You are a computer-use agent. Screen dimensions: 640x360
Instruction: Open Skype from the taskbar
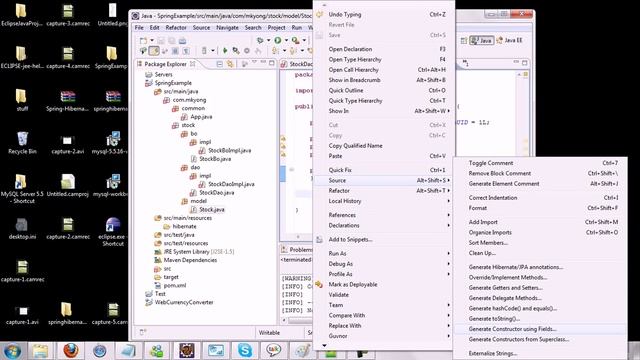[245, 351]
